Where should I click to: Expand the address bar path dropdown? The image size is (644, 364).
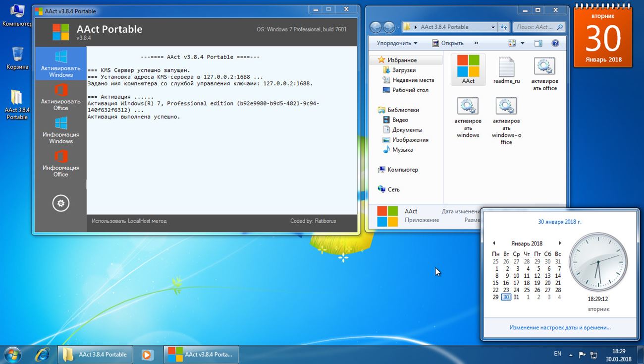(493, 27)
